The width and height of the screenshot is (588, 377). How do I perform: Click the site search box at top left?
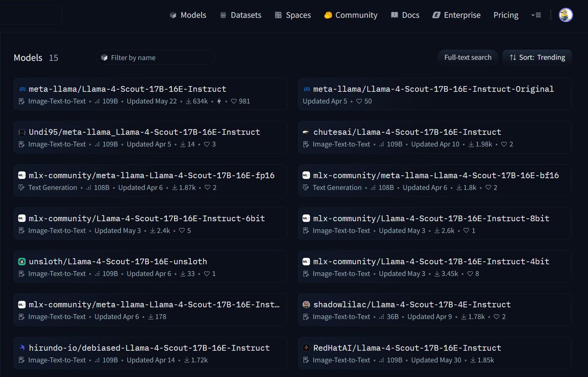tap(31, 15)
